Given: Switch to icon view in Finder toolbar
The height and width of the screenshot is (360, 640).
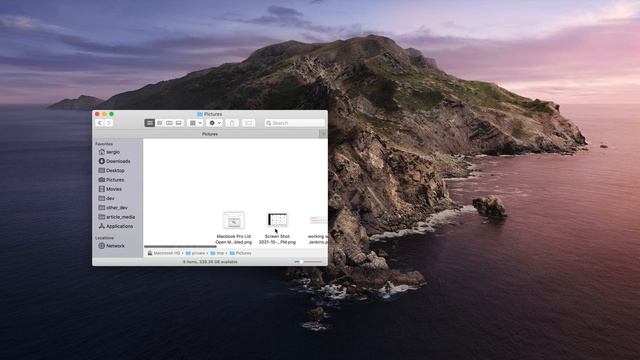Looking at the screenshot, I should coord(150,123).
